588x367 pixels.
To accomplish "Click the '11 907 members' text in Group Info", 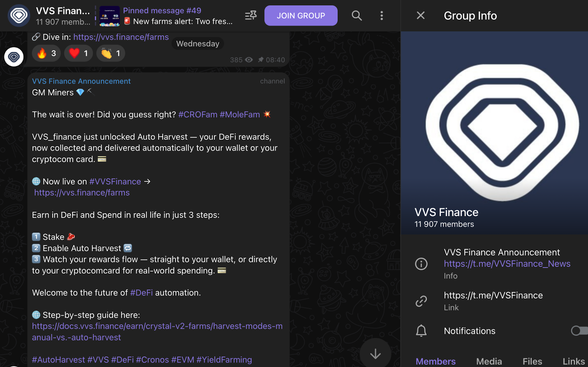I will [x=444, y=224].
